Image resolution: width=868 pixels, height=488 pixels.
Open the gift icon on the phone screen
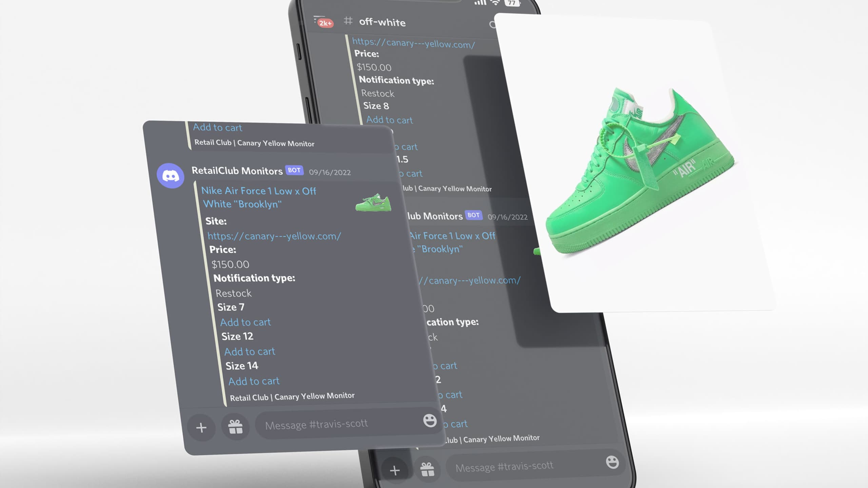(x=427, y=470)
